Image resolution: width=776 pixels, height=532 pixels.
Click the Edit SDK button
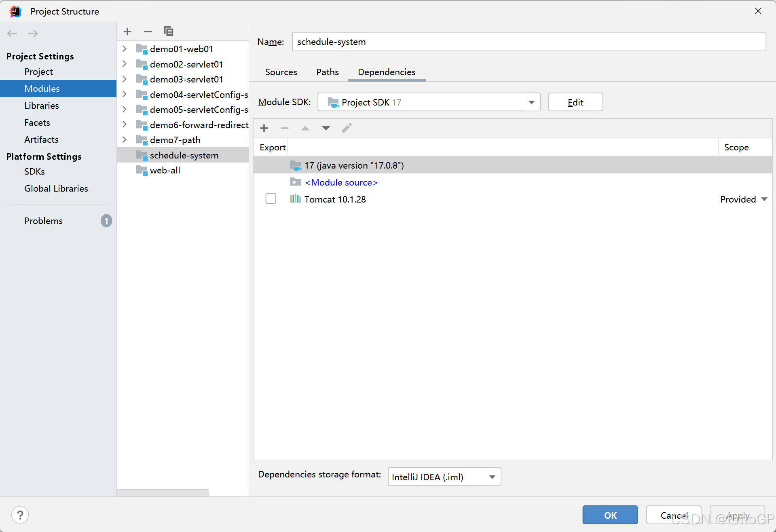coord(575,102)
